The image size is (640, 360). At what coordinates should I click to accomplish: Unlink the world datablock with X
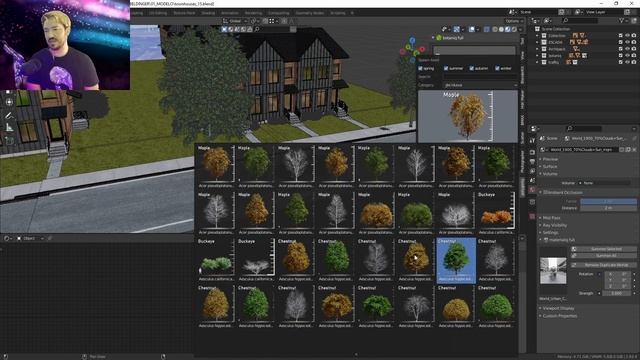point(634,150)
